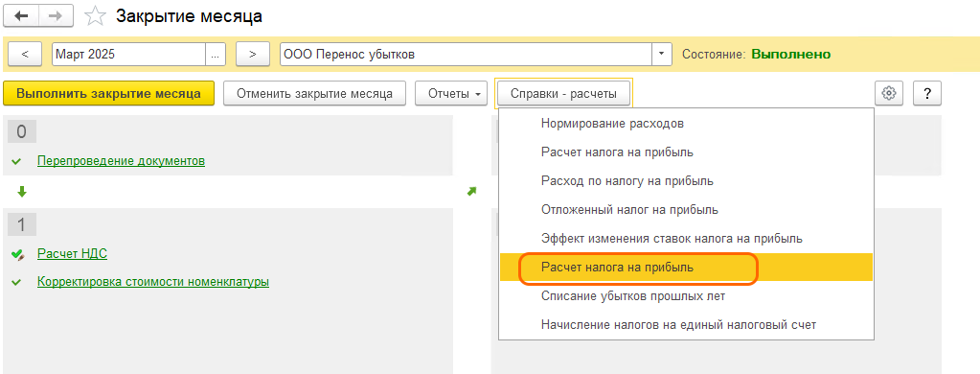
Task: Toggle the Справки - расчеты menu button
Action: pos(563,93)
